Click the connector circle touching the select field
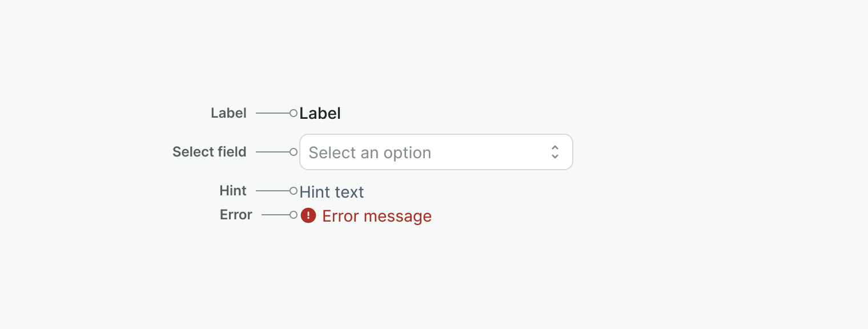 pos(294,152)
